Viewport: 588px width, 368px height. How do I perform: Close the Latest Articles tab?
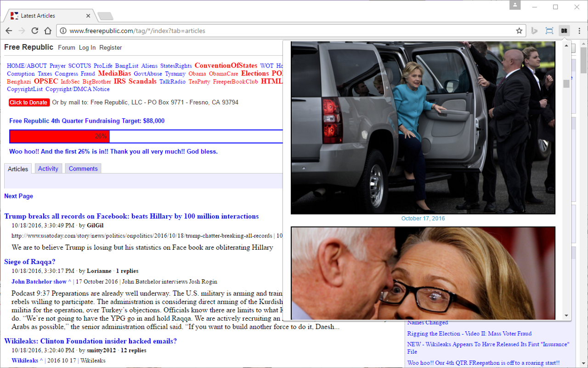[x=88, y=16]
